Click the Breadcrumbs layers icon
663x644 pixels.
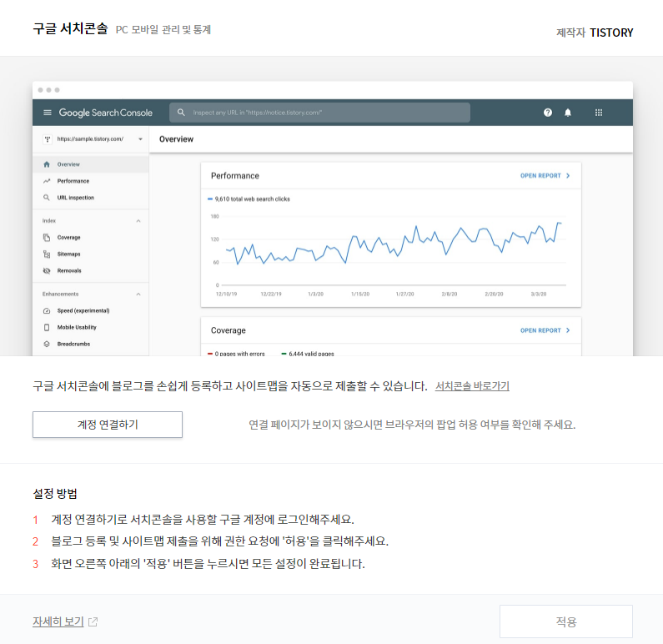[47, 344]
